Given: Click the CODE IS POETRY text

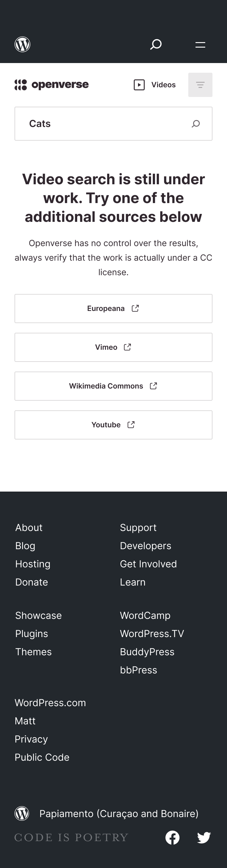Looking at the screenshot, I should coord(71,837).
